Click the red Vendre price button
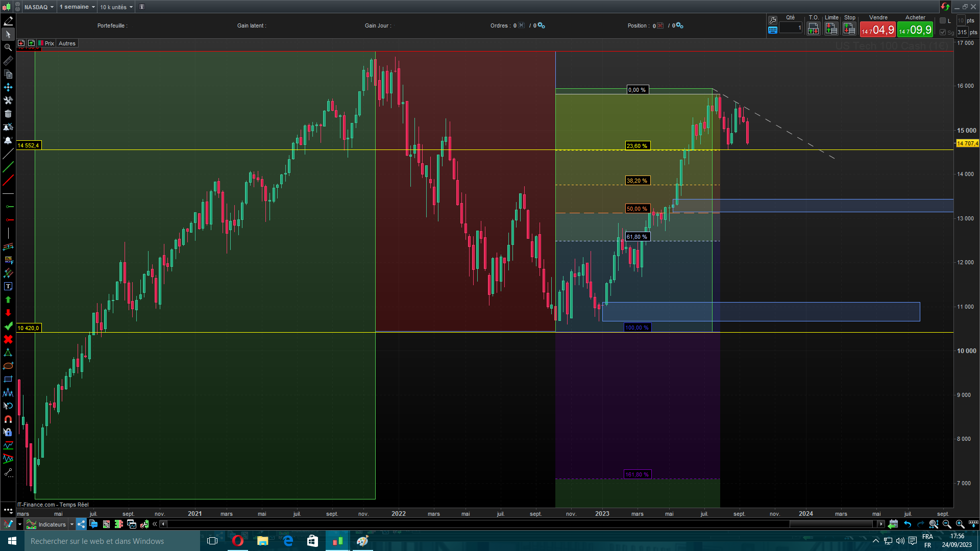This screenshot has height=551, width=980. pyautogui.click(x=878, y=30)
